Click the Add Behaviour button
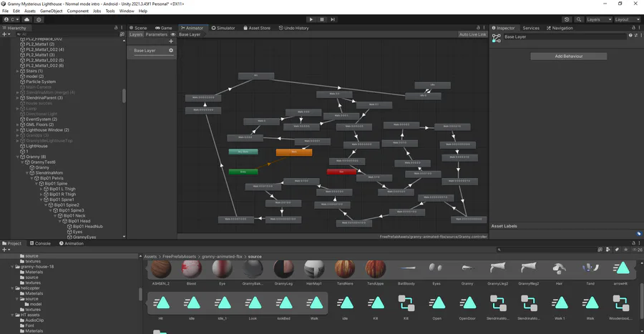Screen dimensions: 644x334 [568, 57]
